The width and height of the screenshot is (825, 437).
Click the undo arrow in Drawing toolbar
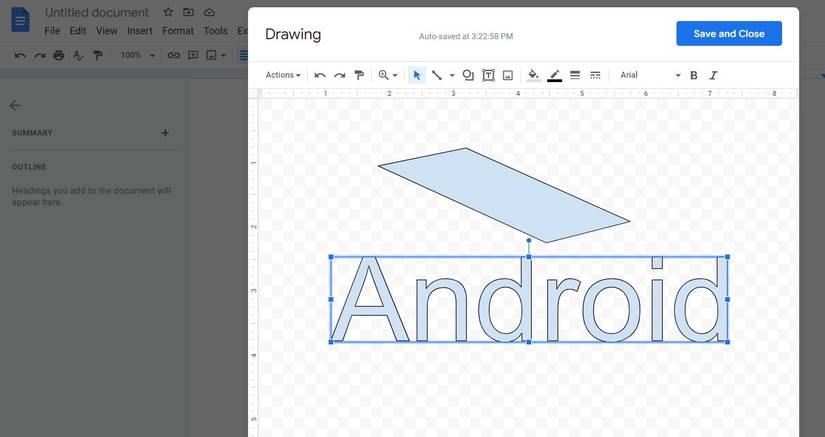[x=320, y=75]
